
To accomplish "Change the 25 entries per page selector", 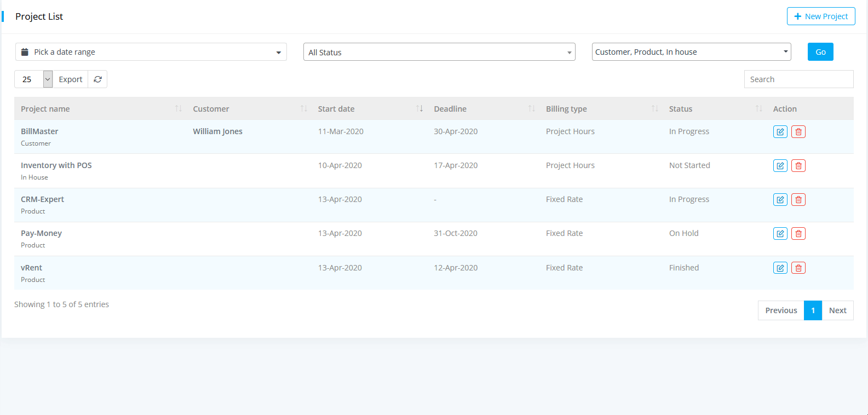I will pos(33,79).
